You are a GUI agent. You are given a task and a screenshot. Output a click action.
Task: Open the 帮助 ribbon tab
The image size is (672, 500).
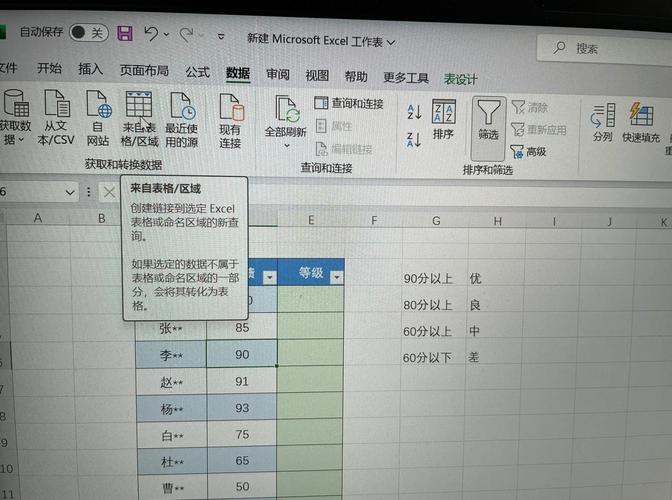[x=356, y=77]
